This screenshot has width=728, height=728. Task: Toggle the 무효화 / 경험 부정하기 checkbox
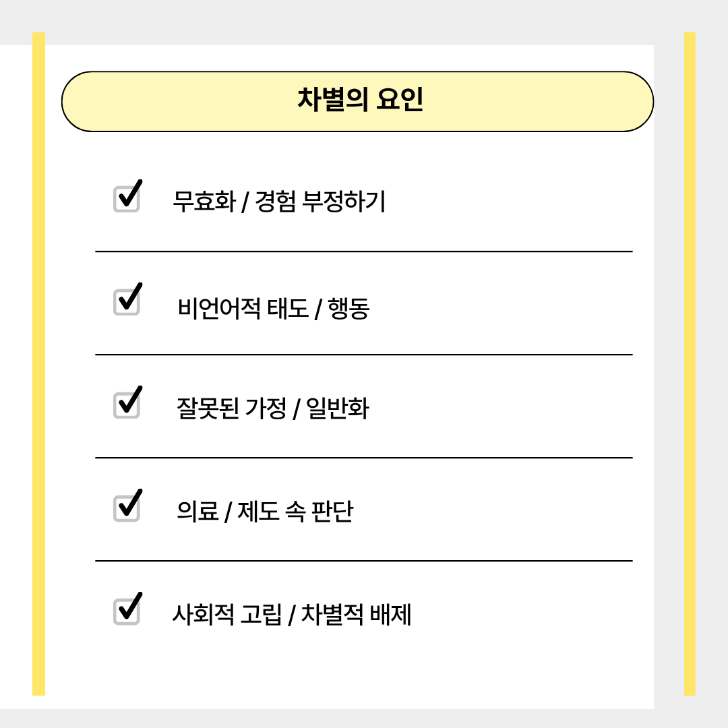click(x=127, y=199)
